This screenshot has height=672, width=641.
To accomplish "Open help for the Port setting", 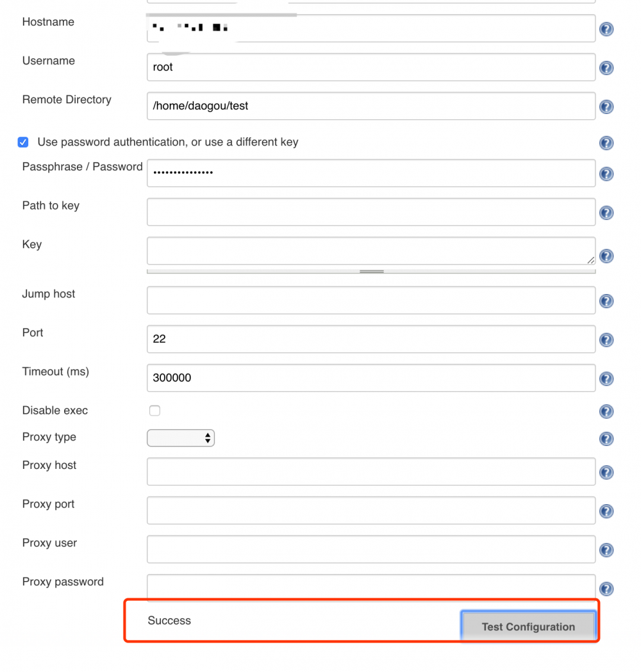I will point(606,340).
